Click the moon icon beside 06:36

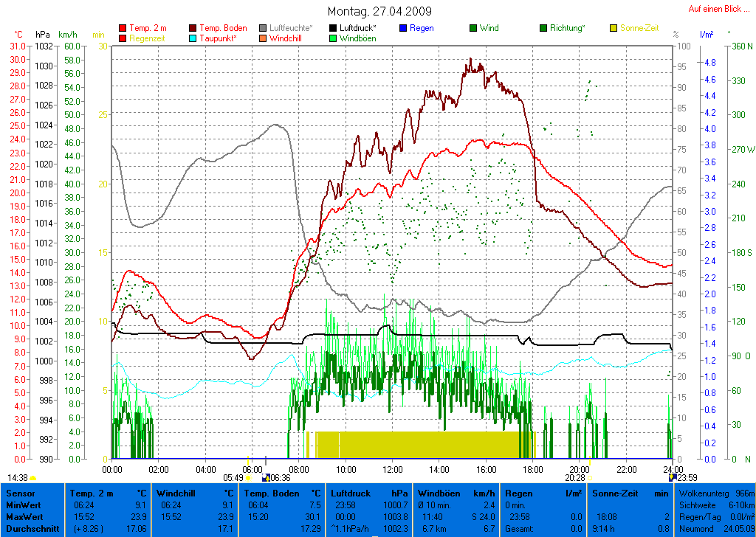(x=266, y=478)
